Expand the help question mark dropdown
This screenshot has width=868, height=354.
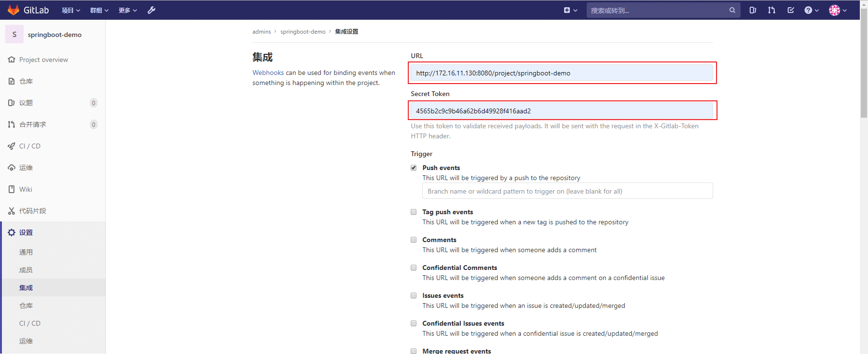811,10
